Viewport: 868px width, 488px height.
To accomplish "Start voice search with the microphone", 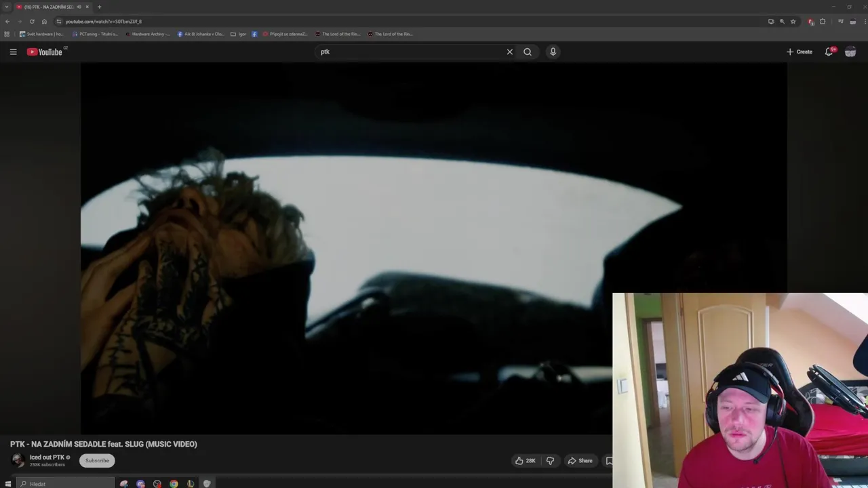I will point(553,52).
